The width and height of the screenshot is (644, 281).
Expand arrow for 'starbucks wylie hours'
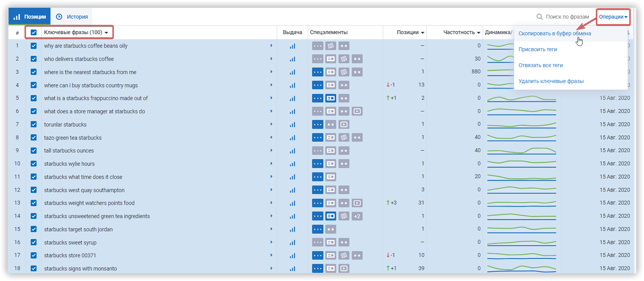(x=271, y=163)
